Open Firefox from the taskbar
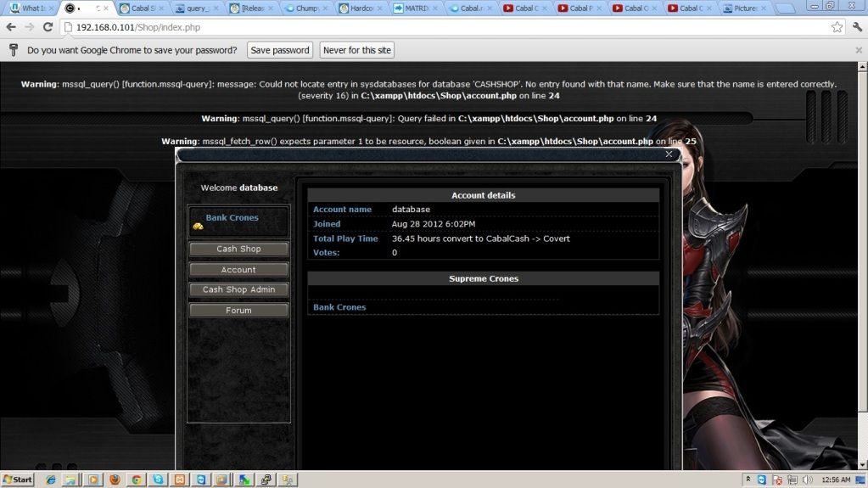Screen dimensions: 868x488 pyautogui.click(x=115, y=480)
